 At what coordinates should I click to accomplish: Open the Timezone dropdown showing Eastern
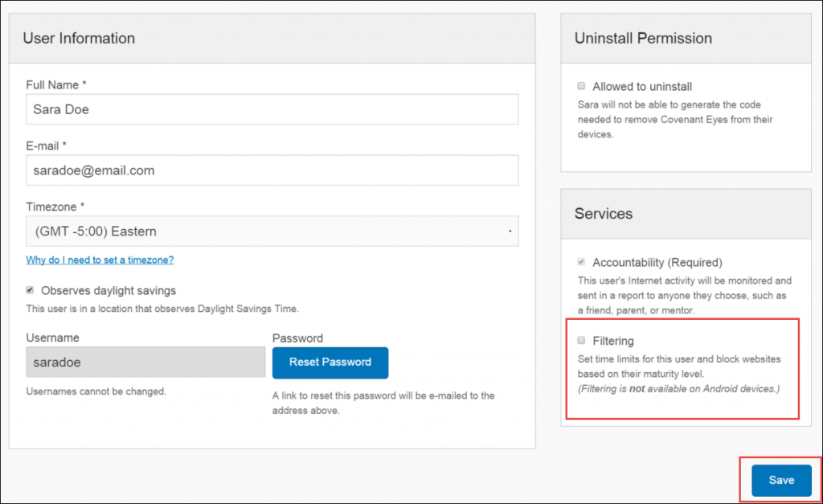pos(272,231)
